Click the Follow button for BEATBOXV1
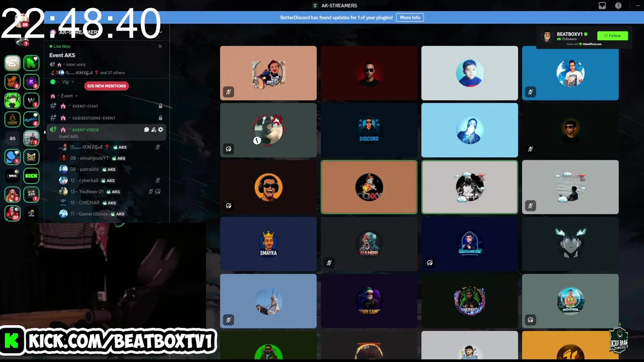644x362 pixels. 612,36
